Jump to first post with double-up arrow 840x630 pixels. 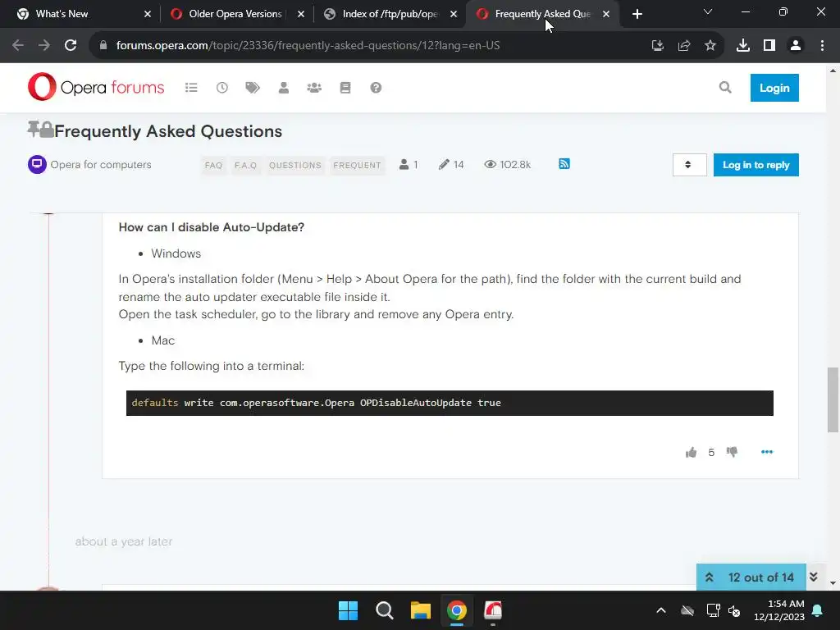tap(710, 577)
